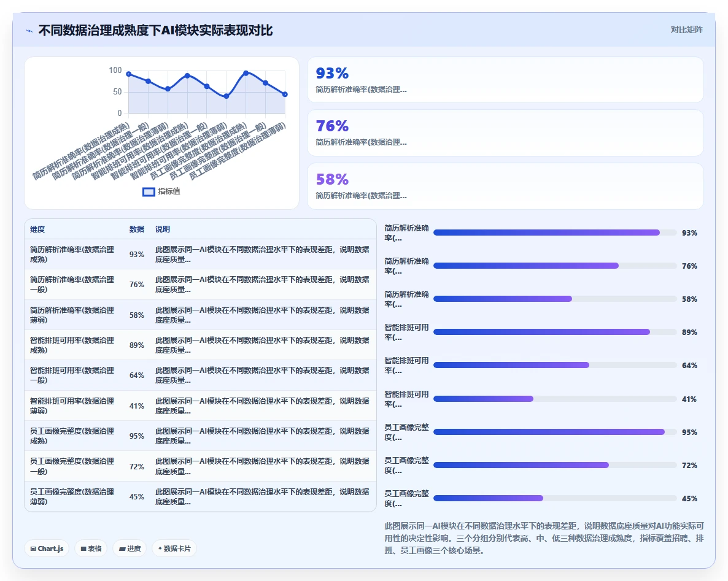Toggle the 指标值 chart legend box
The height and width of the screenshot is (581, 728).
tap(149, 191)
